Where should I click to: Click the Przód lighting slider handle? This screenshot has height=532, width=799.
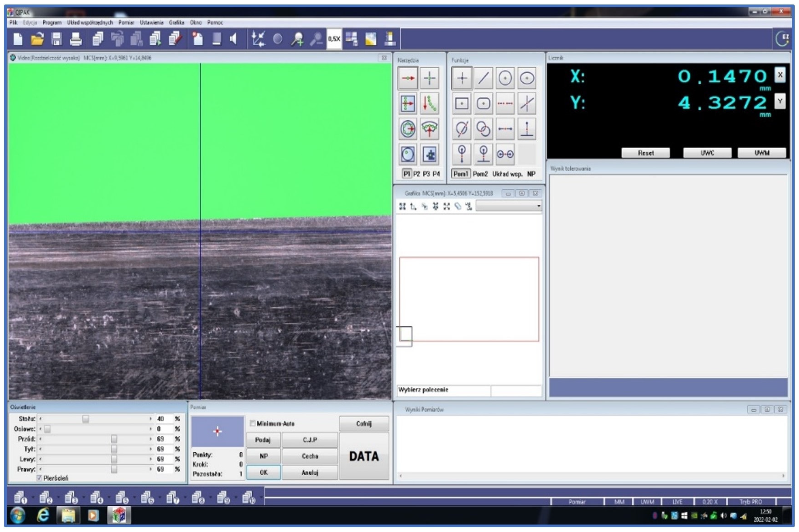click(x=114, y=439)
